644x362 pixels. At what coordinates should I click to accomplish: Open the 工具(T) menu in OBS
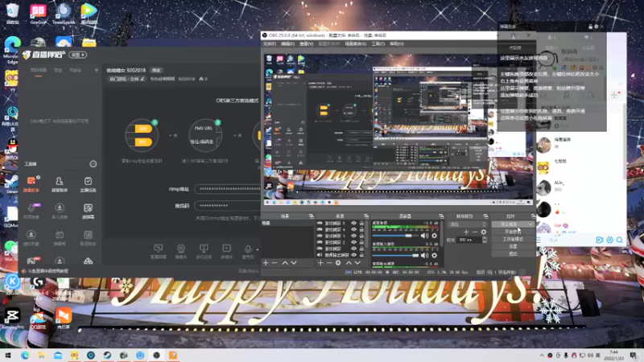pos(378,44)
